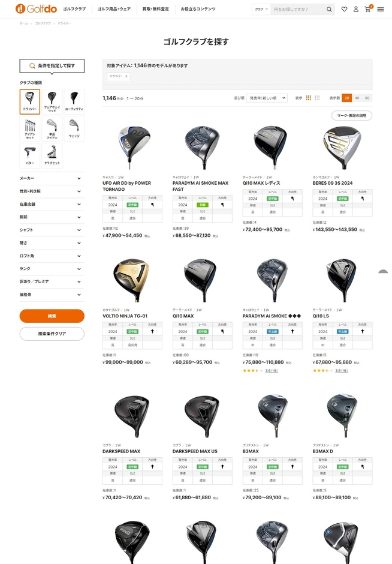392x564 pixels.
Task: Expand the メーカー filter section
Action: pos(52,178)
